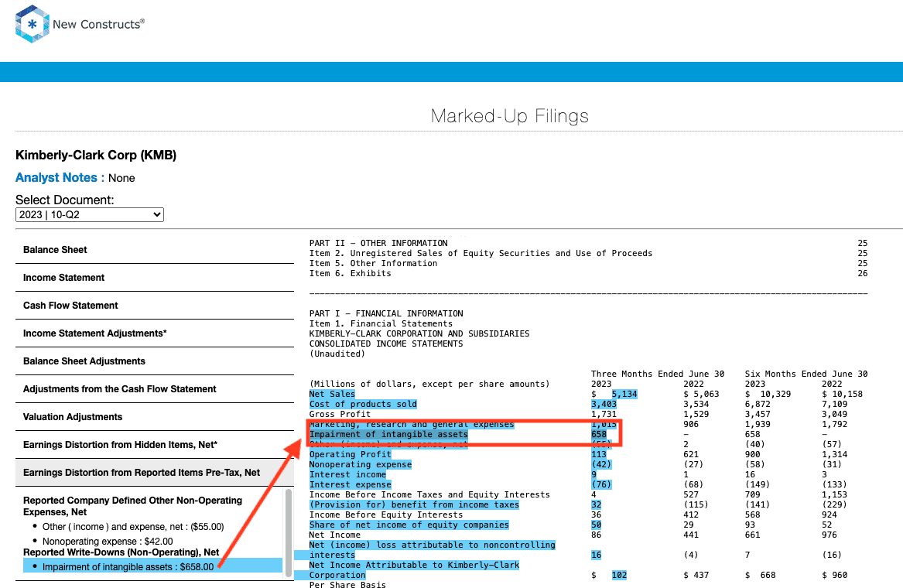
Task: Click Share of net income of equity companies line
Action: point(409,525)
